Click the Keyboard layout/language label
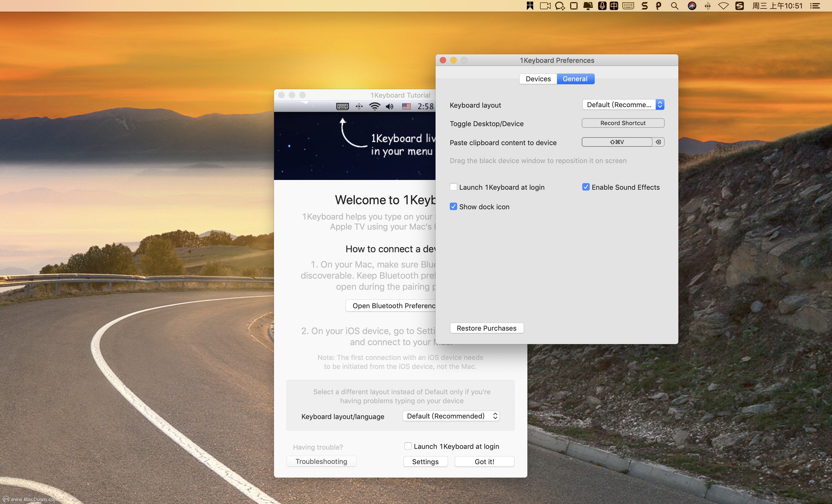 pos(343,417)
